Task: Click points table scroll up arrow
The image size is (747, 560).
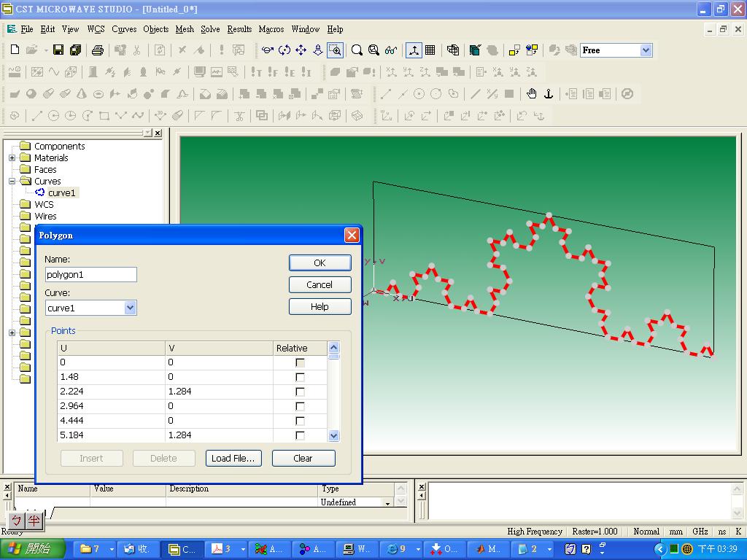Action: pyautogui.click(x=333, y=347)
